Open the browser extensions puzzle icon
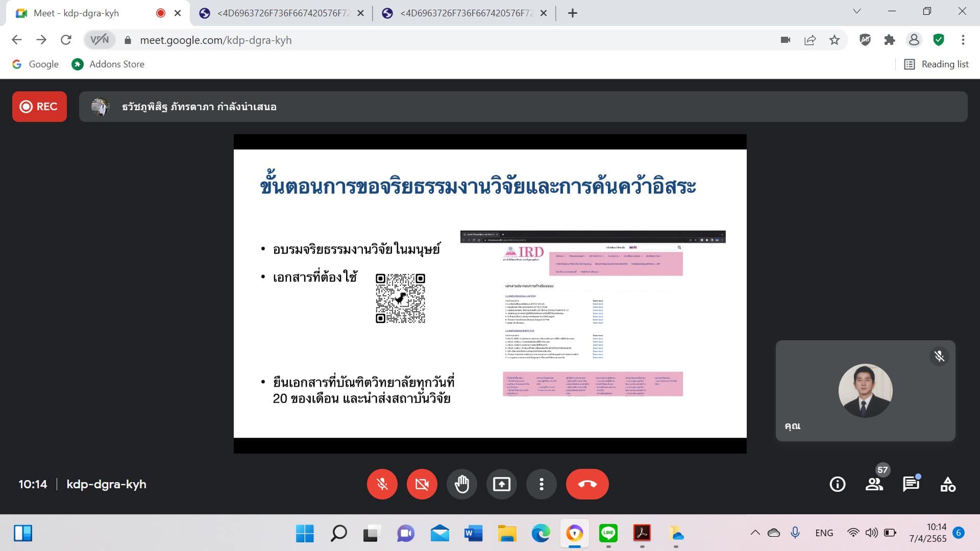The height and width of the screenshot is (551, 980). (889, 40)
